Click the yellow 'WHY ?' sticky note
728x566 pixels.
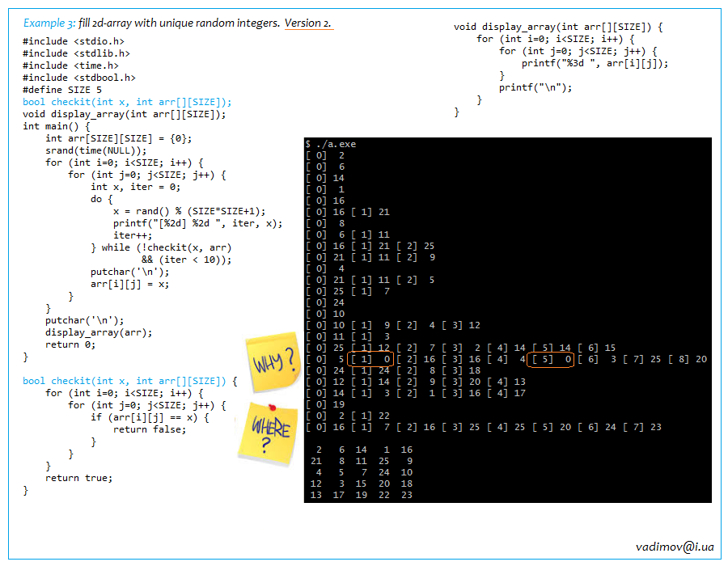(273, 362)
